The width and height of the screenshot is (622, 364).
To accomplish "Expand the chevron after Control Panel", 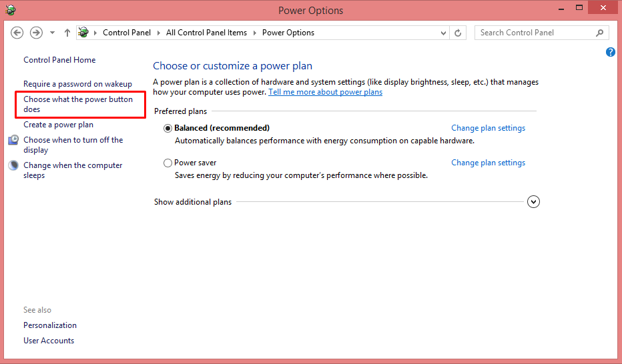I will (159, 33).
